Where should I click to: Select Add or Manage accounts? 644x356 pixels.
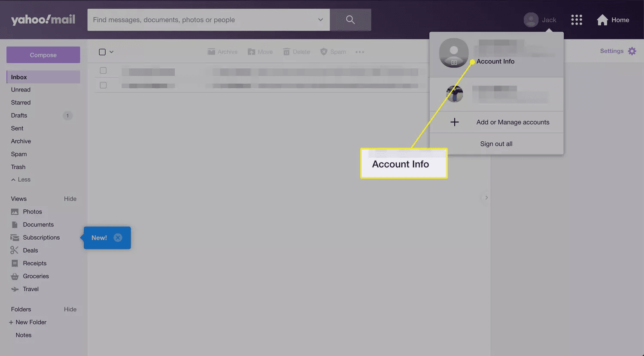click(x=513, y=122)
